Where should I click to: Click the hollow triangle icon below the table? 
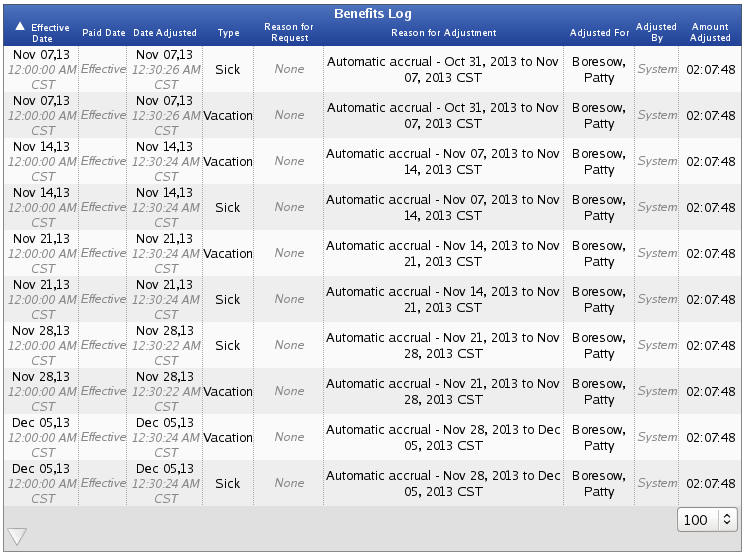point(17,536)
